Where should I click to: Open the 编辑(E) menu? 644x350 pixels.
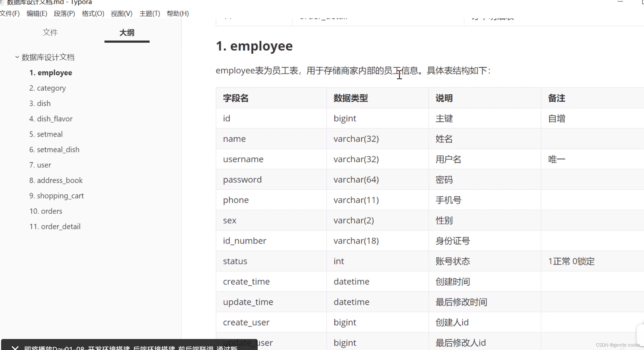coord(37,13)
